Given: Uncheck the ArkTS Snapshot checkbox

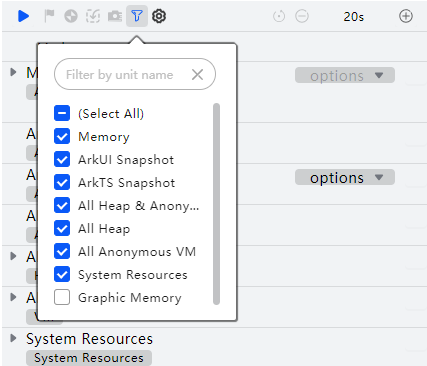Looking at the screenshot, I should 62,182.
